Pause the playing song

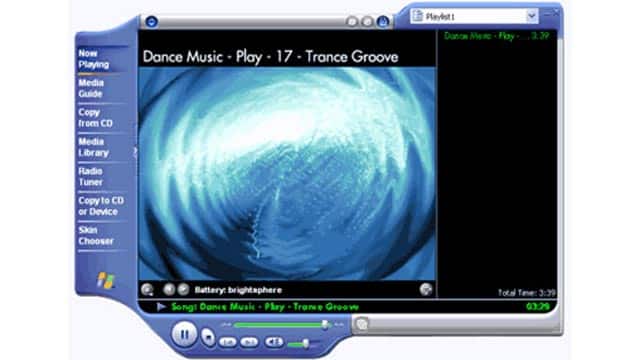pyautogui.click(x=184, y=335)
